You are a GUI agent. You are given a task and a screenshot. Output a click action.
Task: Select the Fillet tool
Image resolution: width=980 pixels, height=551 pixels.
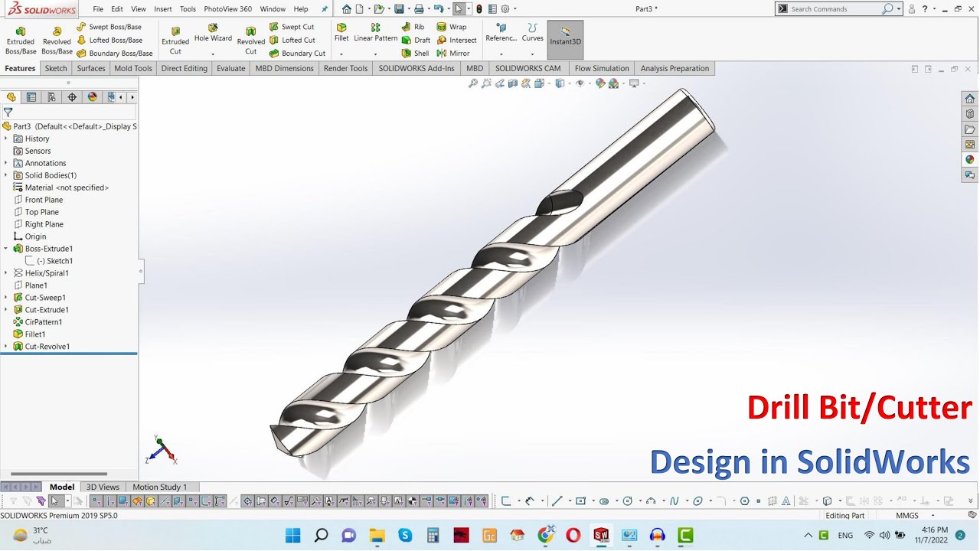point(341,33)
